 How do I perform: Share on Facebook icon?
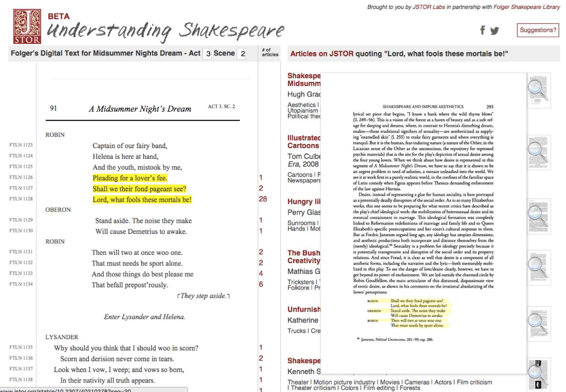point(483,30)
